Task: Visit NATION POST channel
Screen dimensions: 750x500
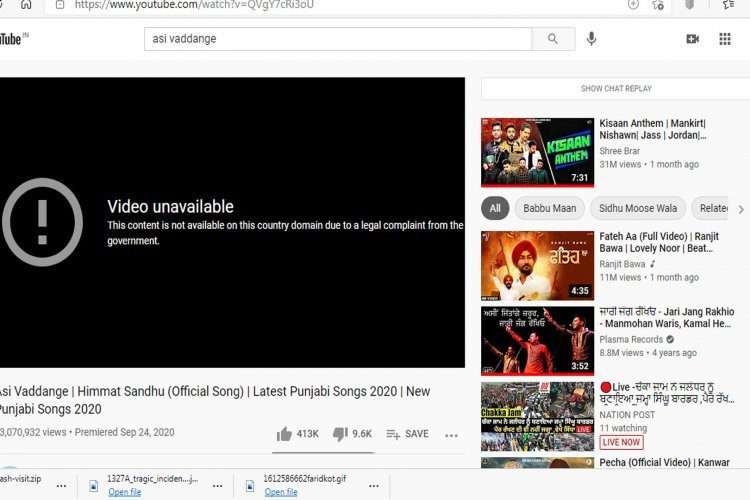Action: point(627,415)
